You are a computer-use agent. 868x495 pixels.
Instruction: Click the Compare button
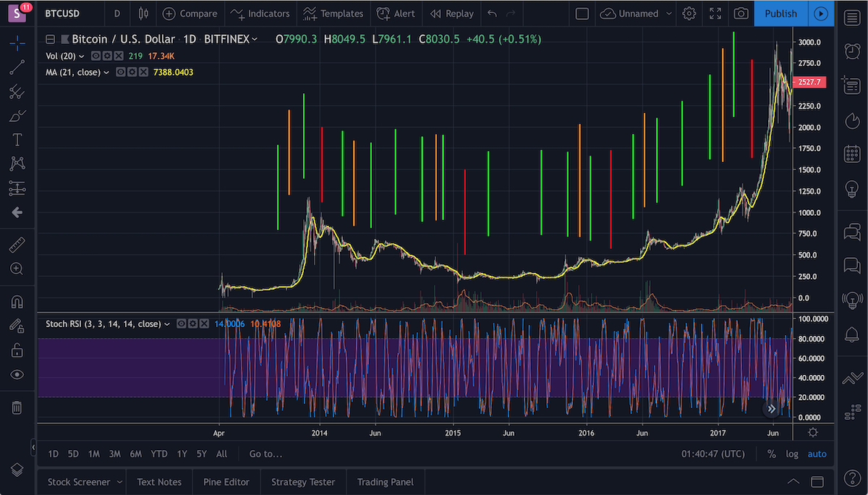coord(190,14)
